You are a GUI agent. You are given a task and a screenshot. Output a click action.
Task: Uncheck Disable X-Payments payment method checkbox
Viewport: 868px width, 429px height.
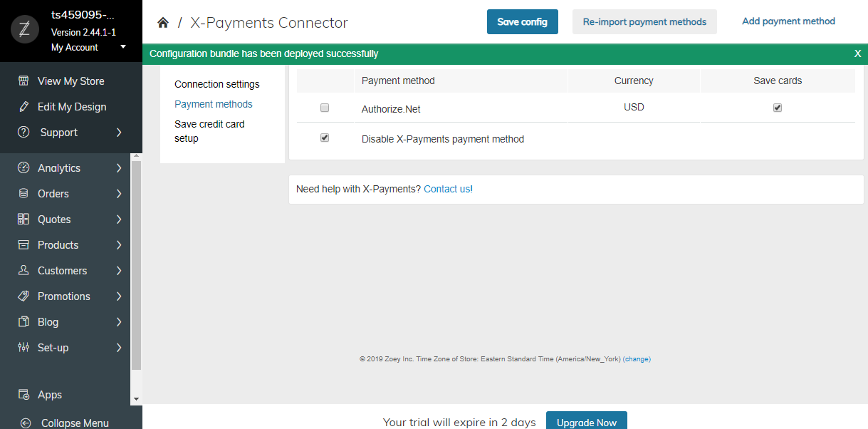point(325,138)
